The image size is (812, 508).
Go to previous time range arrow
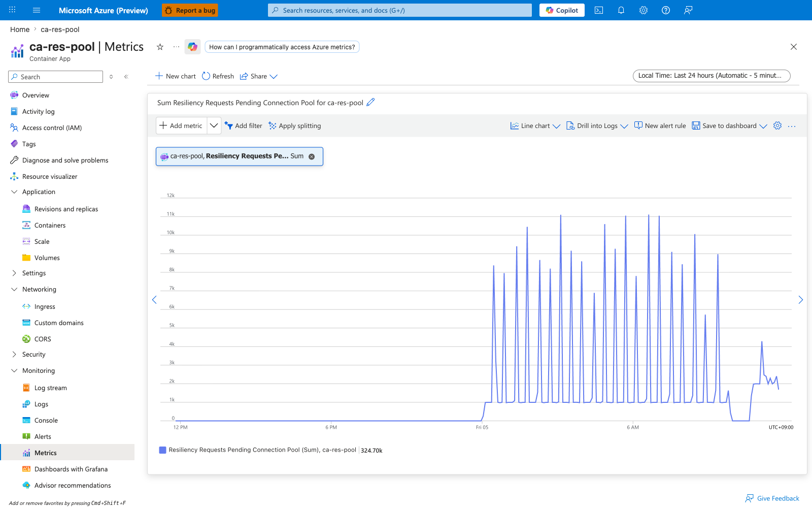point(154,300)
